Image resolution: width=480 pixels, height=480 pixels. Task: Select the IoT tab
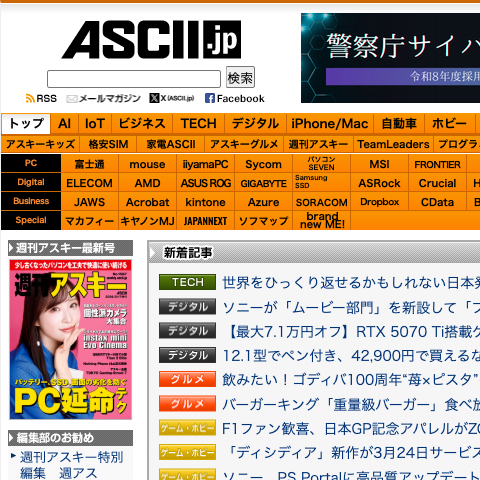coord(95,124)
